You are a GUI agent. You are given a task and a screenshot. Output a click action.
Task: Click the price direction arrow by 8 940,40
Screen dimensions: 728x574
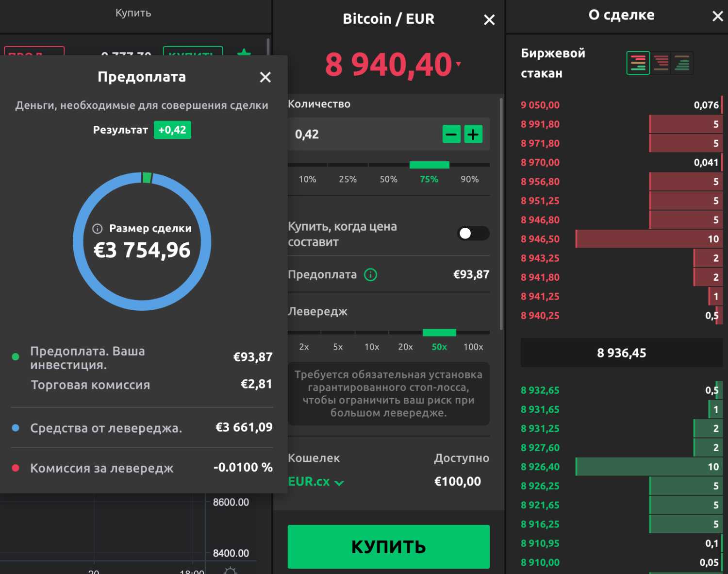point(459,64)
